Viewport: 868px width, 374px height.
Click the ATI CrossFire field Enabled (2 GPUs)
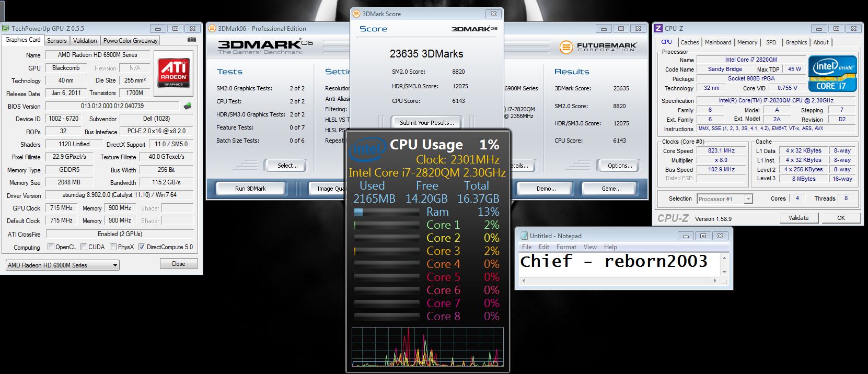pos(120,234)
